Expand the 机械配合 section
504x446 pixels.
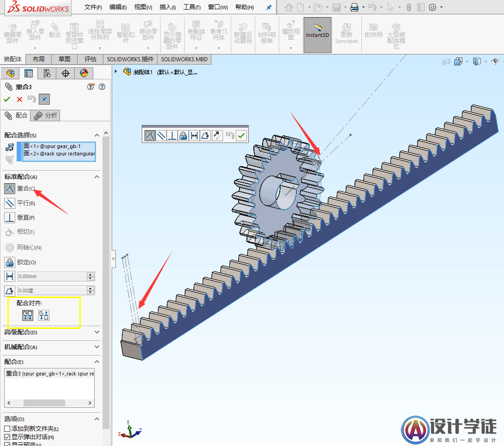[x=97, y=347]
